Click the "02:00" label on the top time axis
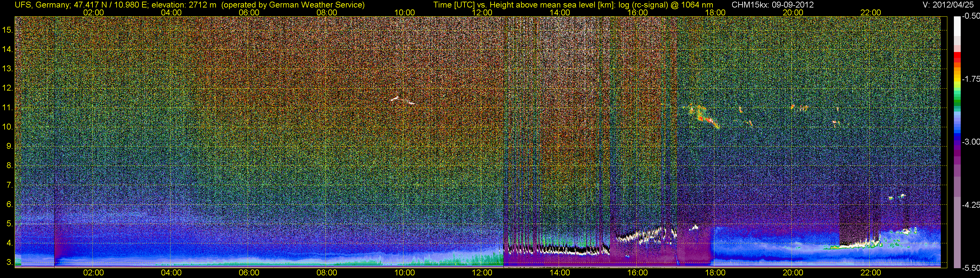This screenshot has height=278, width=980. click(x=93, y=12)
